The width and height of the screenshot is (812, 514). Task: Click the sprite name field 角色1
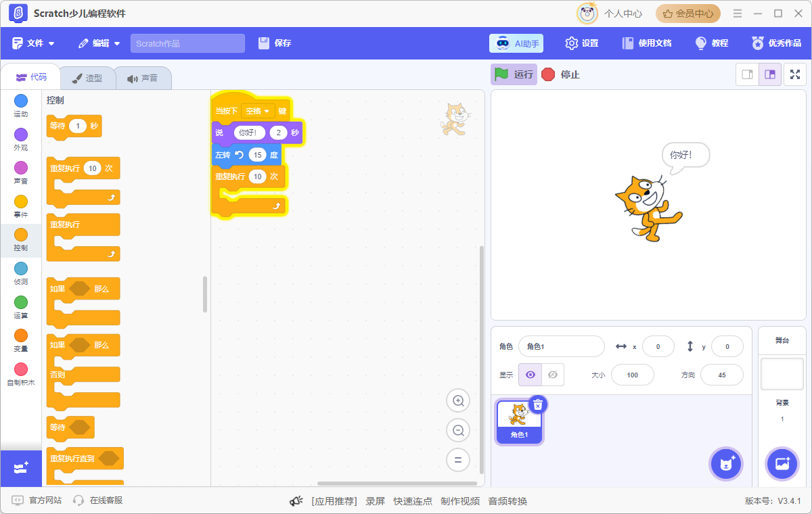click(x=562, y=346)
